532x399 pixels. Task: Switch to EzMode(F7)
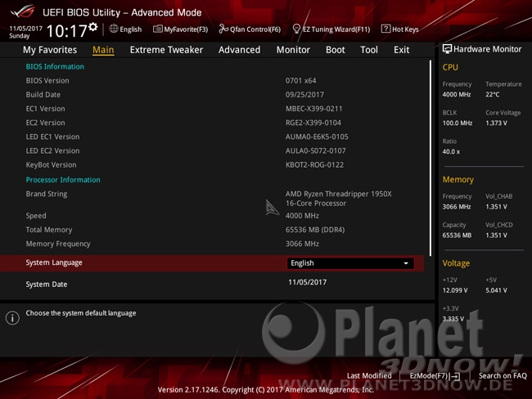tap(435, 376)
